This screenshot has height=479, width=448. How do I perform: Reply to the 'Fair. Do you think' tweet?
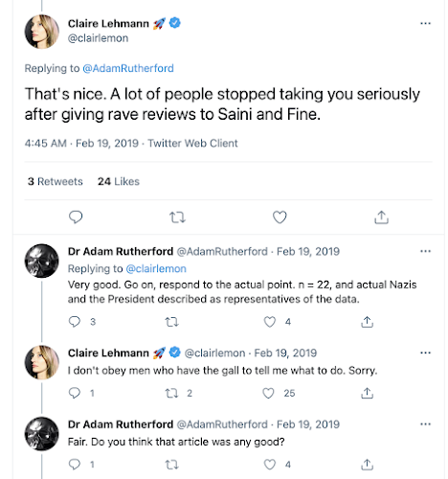(75, 465)
